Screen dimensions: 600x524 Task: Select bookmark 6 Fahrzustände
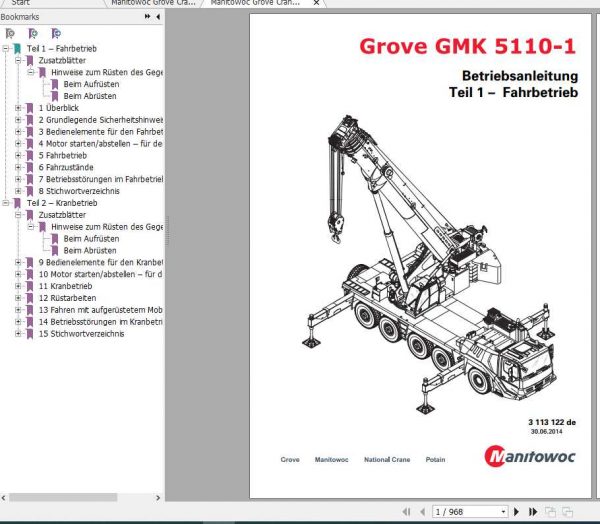coord(66,167)
